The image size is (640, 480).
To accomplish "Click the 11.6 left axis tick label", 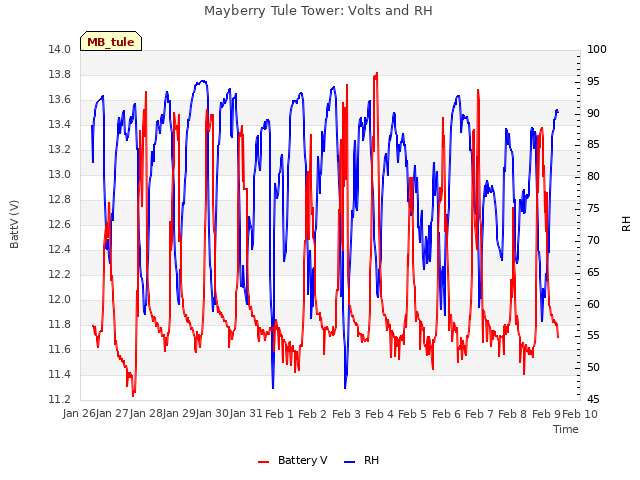I will click(x=60, y=349).
